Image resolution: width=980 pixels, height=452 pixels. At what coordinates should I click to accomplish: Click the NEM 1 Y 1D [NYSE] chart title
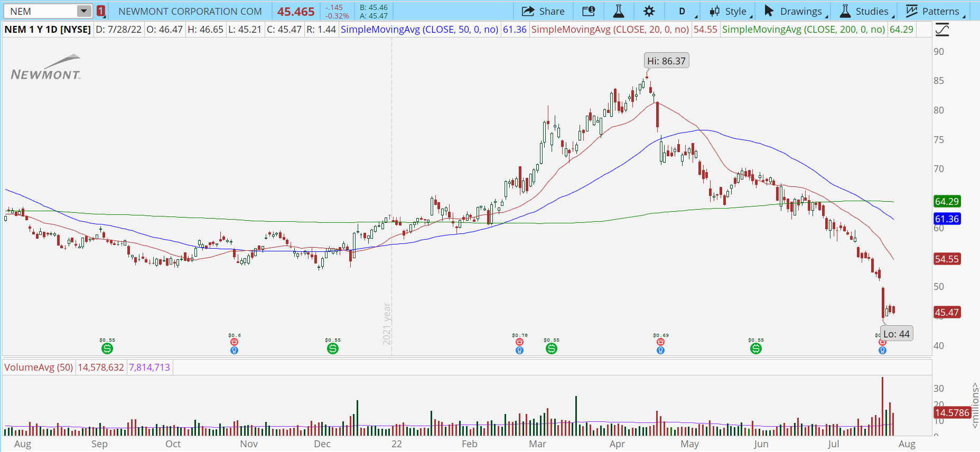click(x=48, y=30)
